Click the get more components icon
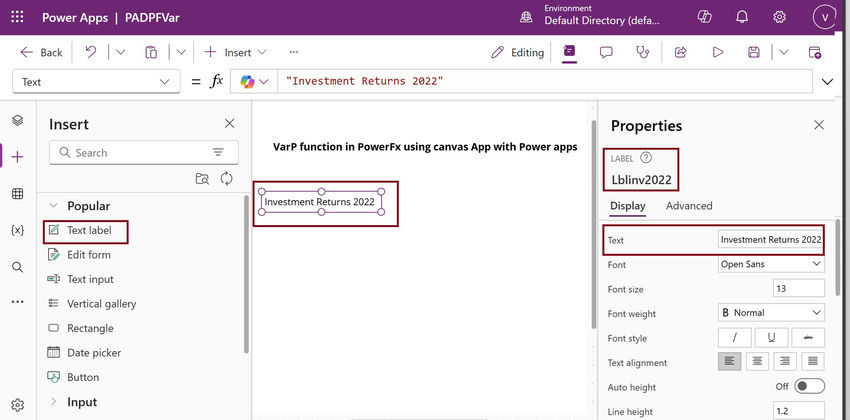Image resolution: width=850 pixels, height=420 pixels. (x=202, y=179)
